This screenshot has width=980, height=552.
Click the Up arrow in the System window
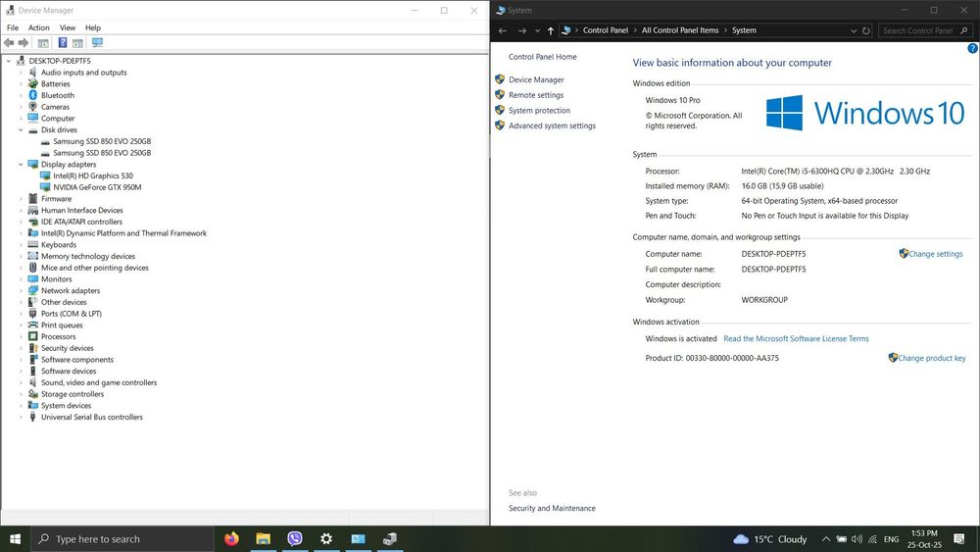click(x=551, y=30)
